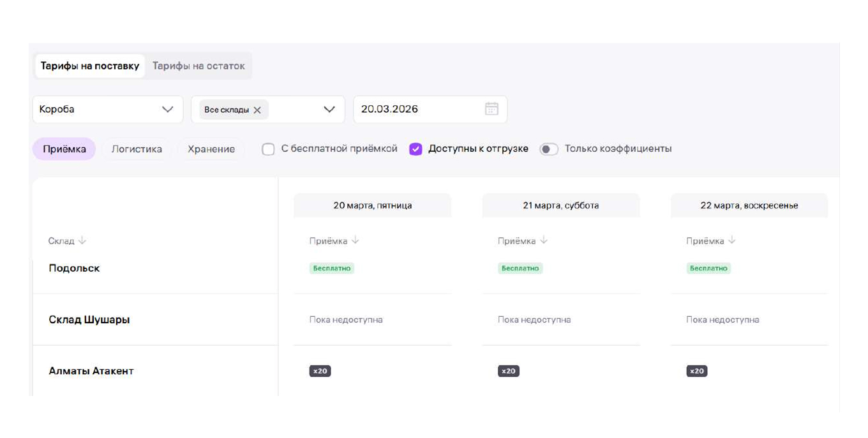The width and height of the screenshot is (868, 438).
Task: Click 'Пока недоступна' for Шушары on 22 марта
Action: click(722, 319)
